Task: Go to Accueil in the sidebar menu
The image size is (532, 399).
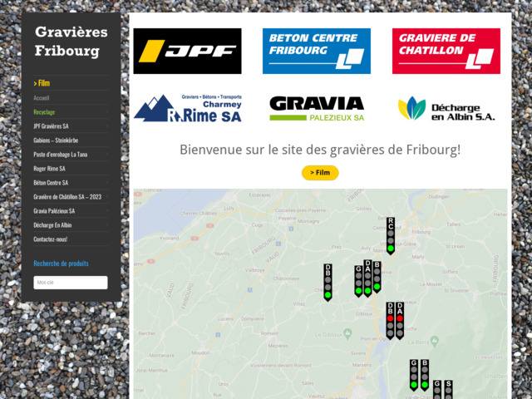Action: (x=42, y=97)
